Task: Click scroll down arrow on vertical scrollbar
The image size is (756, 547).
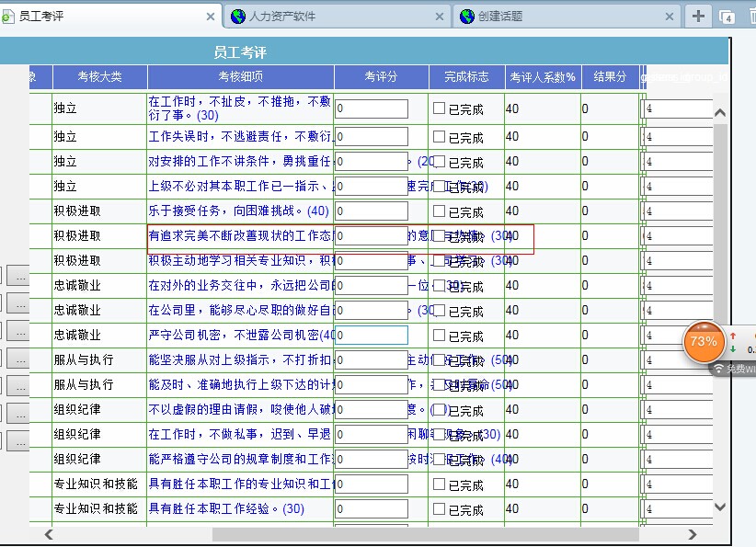Action: click(719, 507)
